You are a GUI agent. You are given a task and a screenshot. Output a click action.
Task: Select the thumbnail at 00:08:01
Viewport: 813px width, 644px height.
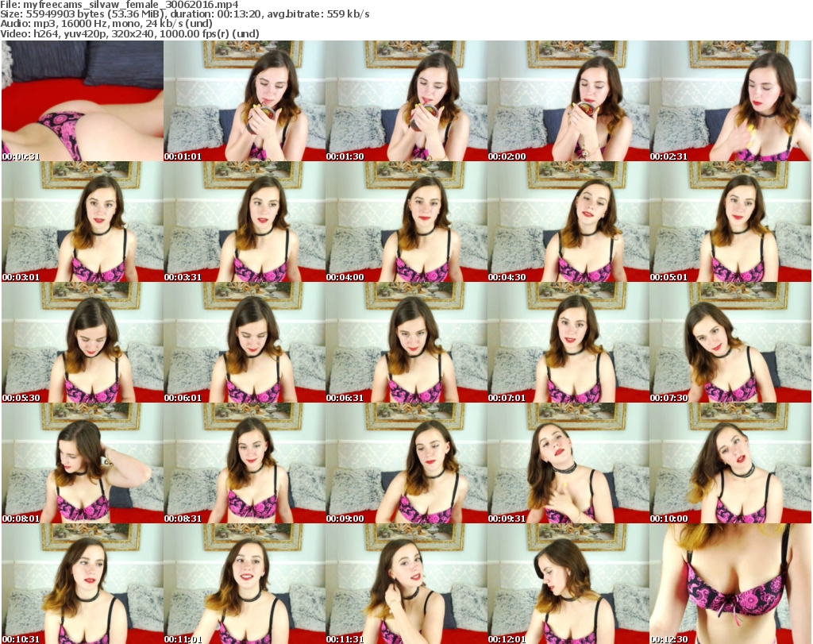pos(82,463)
